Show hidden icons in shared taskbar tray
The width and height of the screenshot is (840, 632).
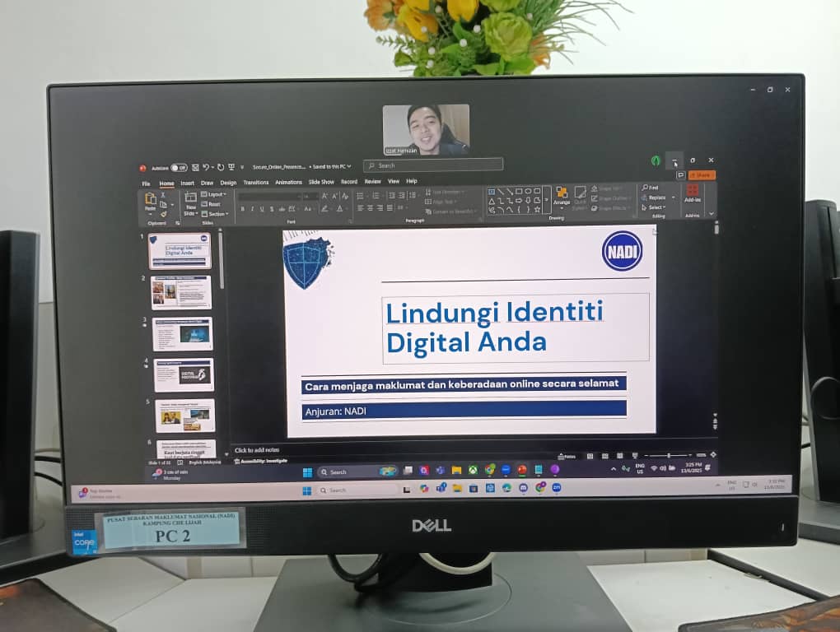(614, 469)
